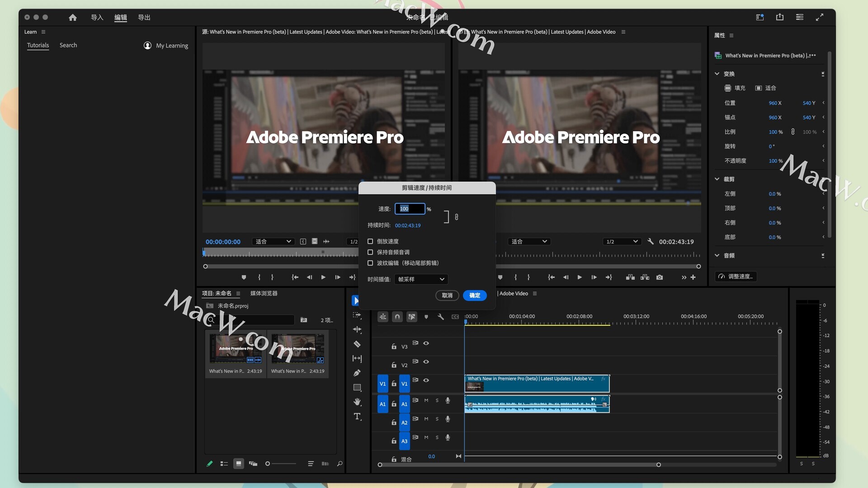Cancel dialog with 取消 button
The width and height of the screenshot is (868, 488).
(x=447, y=295)
